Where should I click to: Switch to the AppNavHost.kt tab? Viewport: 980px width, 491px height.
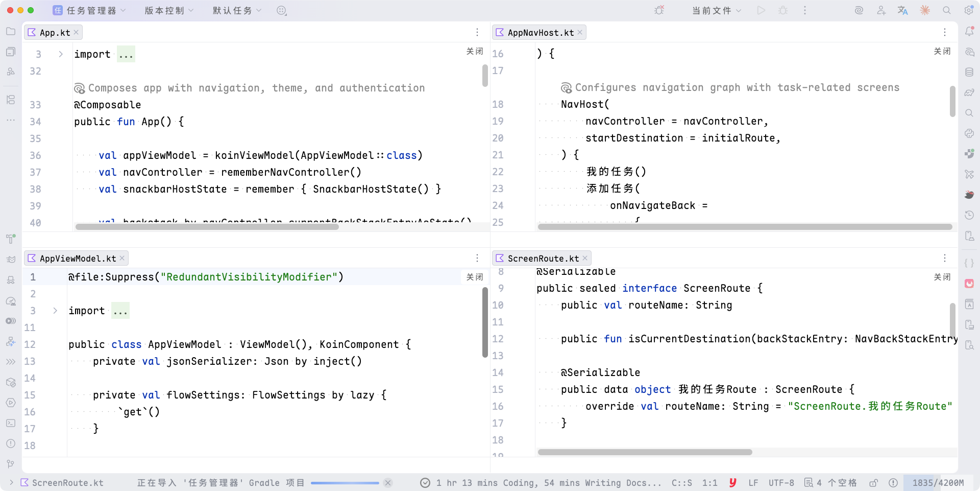point(540,33)
